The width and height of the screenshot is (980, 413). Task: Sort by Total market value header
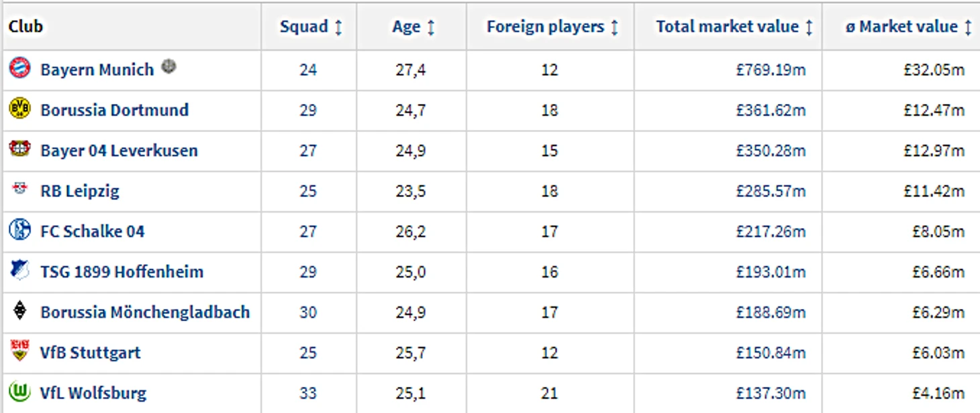734,27
